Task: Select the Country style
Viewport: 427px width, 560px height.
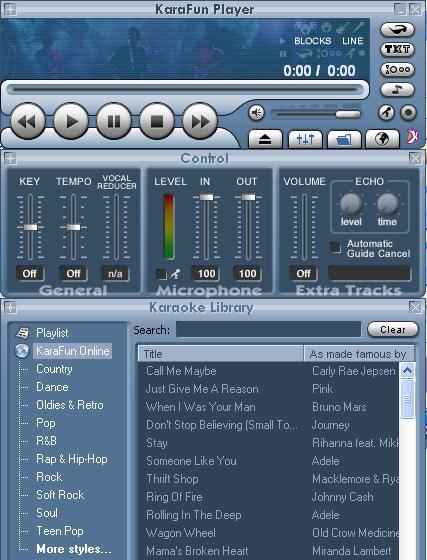Action: coord(54,369)
